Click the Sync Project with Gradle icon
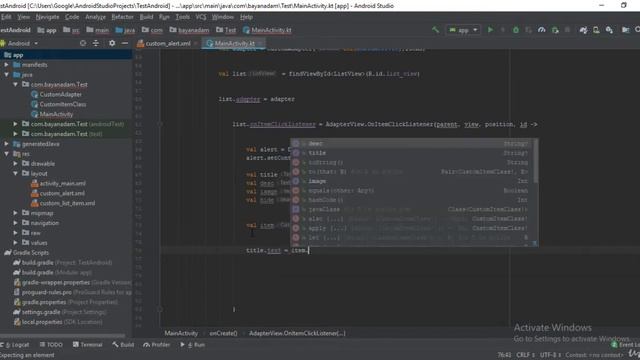 (583, 30)
